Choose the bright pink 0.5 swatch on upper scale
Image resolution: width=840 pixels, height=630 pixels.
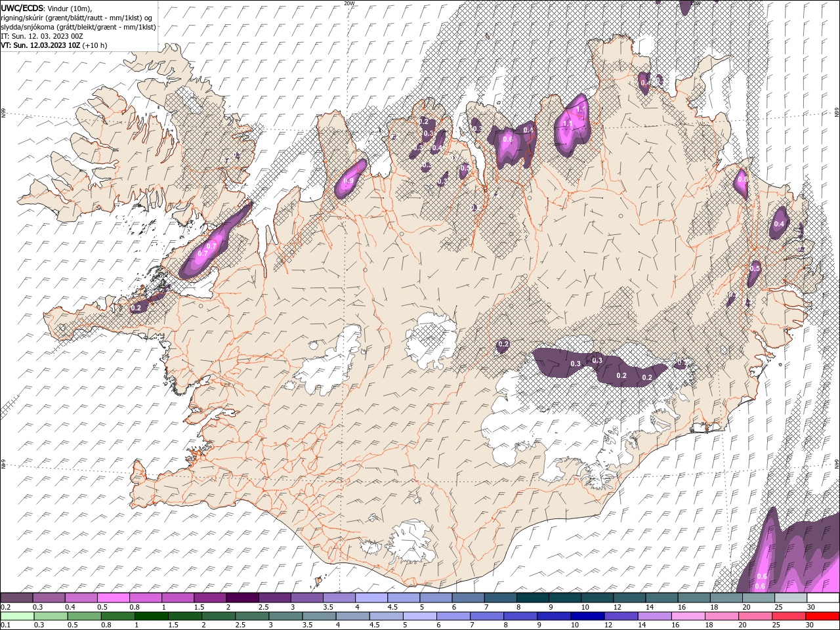pos(113,598)
